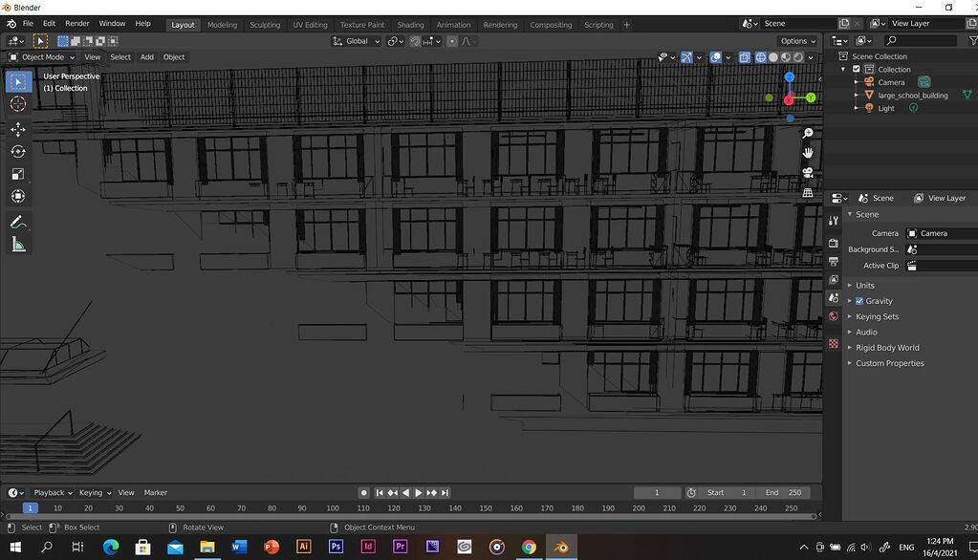
Task: Activate the Rotate tool
Action: [18, 152]
